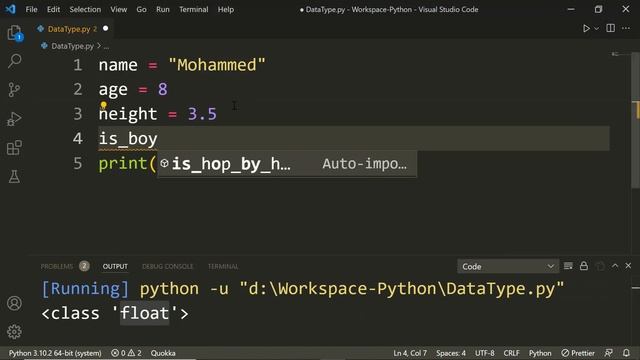Toggle output auto-scroll lock
The image size is (640, 360).
click(x=584, y=266)
